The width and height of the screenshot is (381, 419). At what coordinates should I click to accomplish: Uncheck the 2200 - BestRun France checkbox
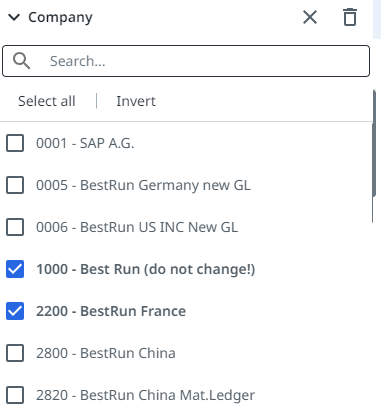[x=15, y=311]
